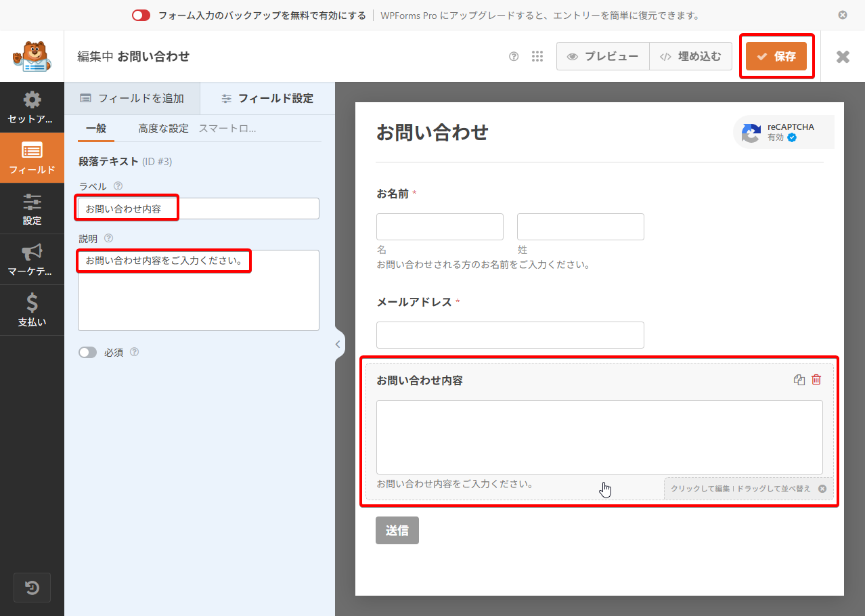Open the スマートロジック tab
The image size is (865, 616).
tap(227, 129)
